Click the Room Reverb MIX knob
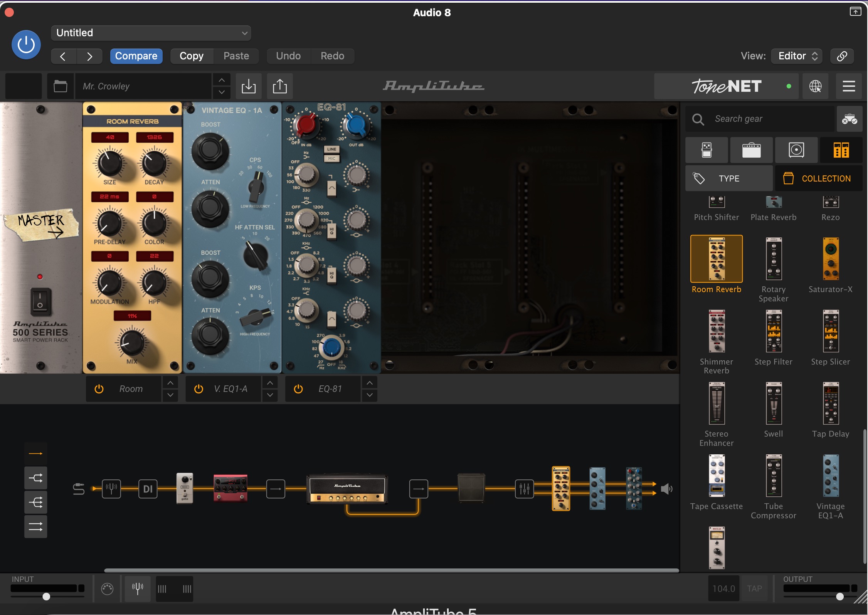The height and width of the screenshot is (615, 868). pos(132,342)
